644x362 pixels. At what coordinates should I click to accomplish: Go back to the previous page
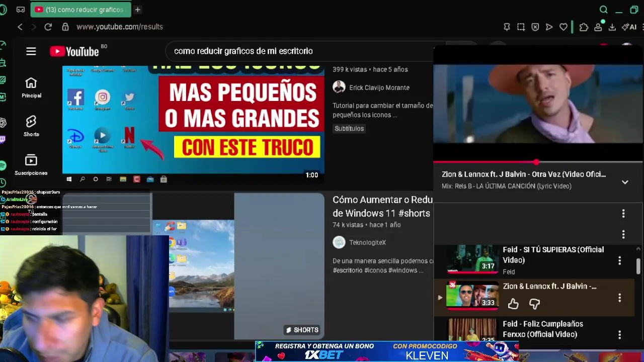20,27
